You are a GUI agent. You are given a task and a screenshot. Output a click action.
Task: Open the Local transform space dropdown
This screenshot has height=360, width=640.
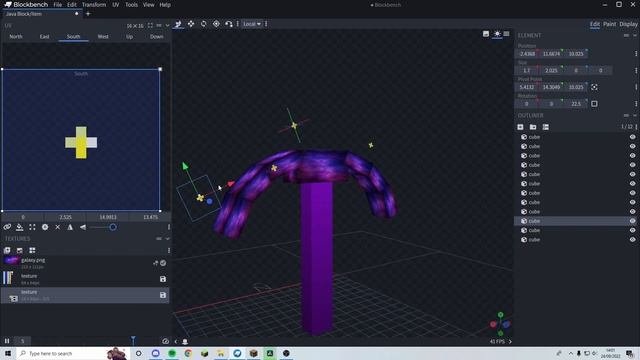252,24
